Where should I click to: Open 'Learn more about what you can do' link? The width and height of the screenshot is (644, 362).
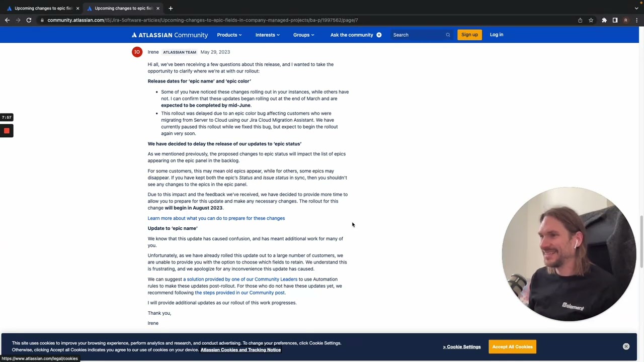216,218
